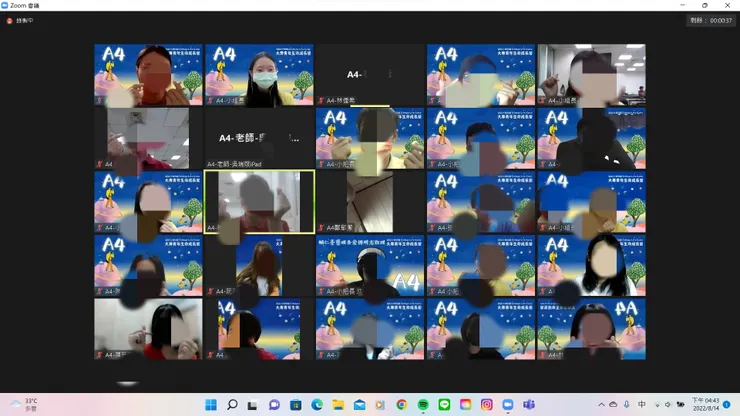The height and width of the screenshot is (416, 740).
Task: Click muted mic on masked woman's tile
Action: click(x=210, y=101)
